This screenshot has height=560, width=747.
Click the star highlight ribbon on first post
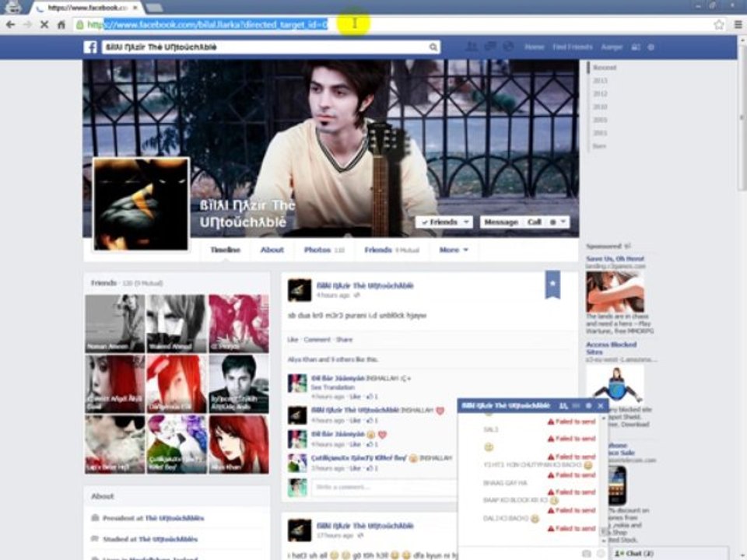552,285
